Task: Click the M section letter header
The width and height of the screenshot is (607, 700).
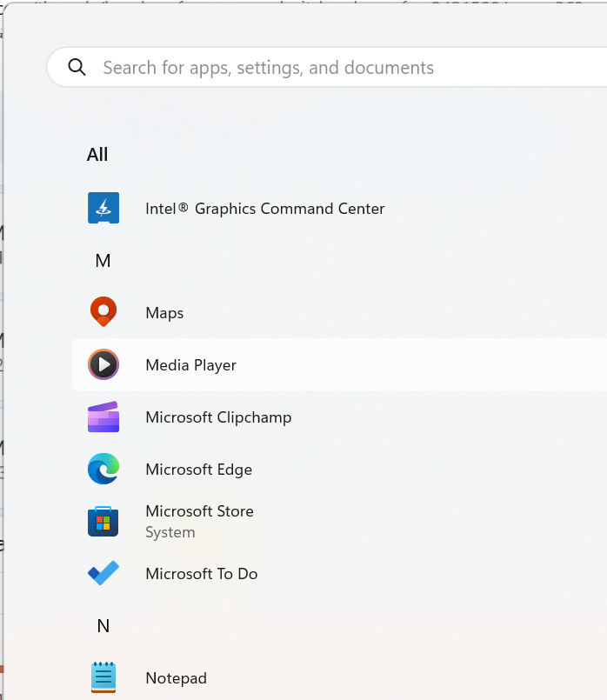Action: point(103,260)
